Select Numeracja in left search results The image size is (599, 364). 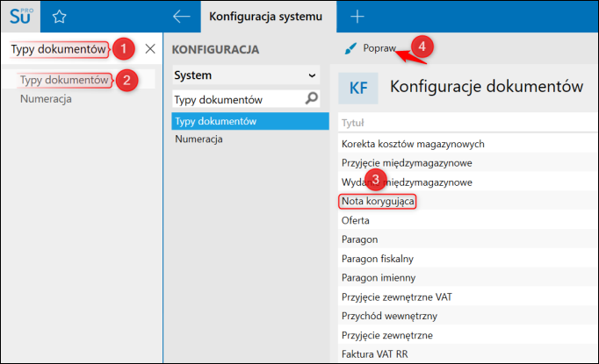point(46,98)
